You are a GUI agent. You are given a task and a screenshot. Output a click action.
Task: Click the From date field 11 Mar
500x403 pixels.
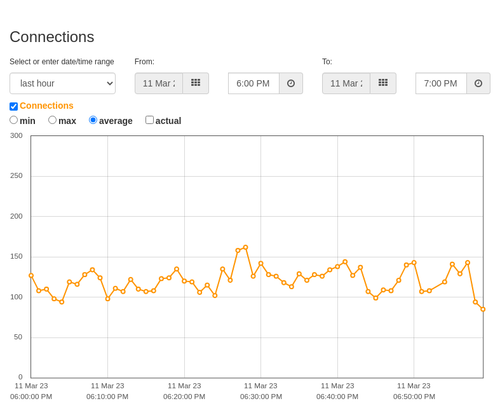click(x=159, y=83)
